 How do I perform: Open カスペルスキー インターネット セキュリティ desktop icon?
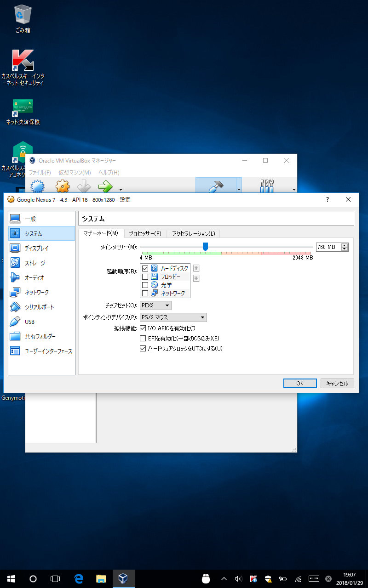23,68
